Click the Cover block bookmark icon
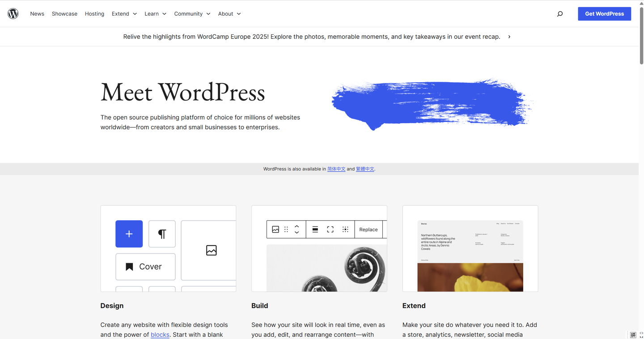Image resolution: width=644 pixels, height=339 pixels. coord(129,267)
